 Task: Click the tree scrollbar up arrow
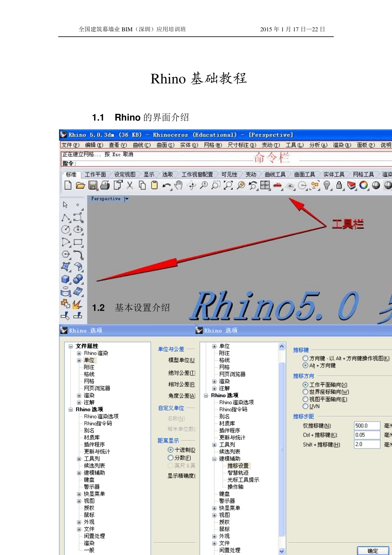point(282,346)
